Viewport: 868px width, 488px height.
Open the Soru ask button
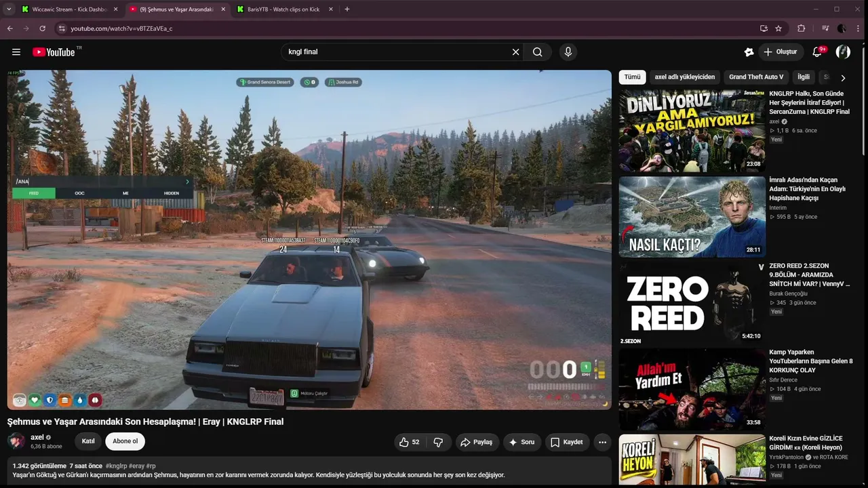tap(521, 442)
